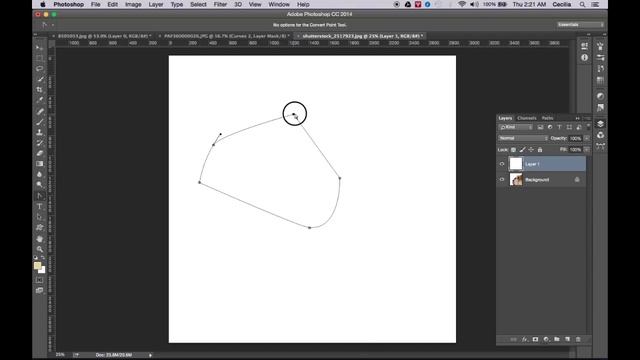
Task: Select the Type tool
Action: [40, 207]
